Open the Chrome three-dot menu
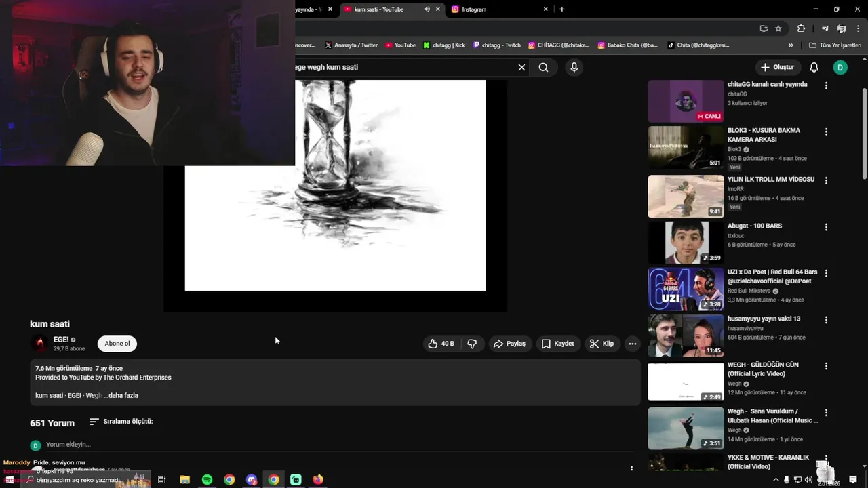 [858, 28]
